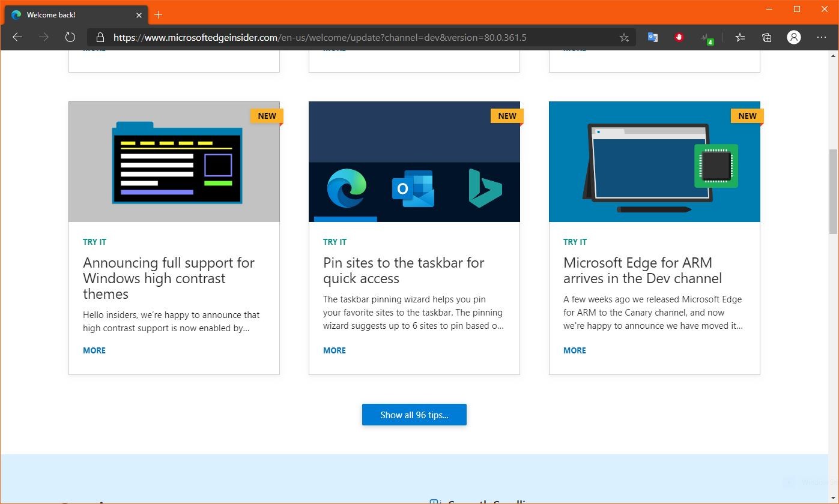The image size is (839, 504).
Task: Click the address bar URL
Action: point(320,37)
